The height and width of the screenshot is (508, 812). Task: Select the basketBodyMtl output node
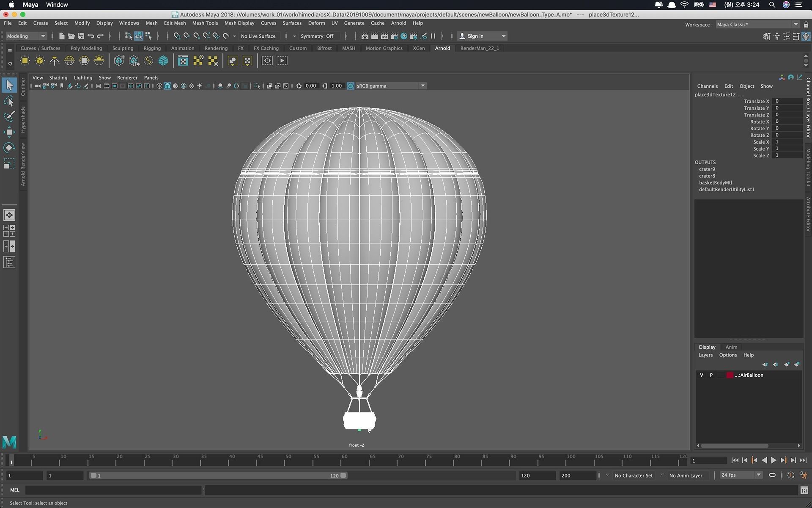[x=715, y=183]
